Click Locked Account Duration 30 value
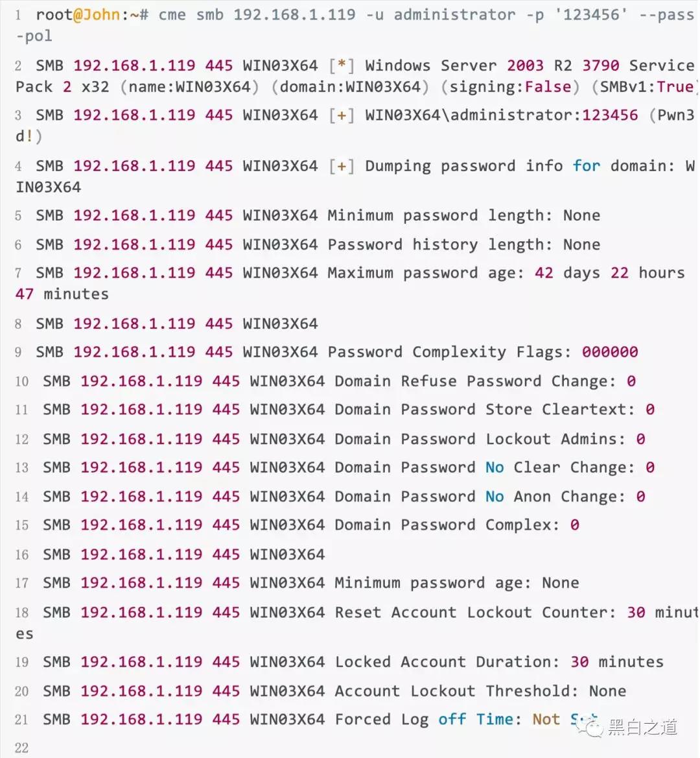The height and width of the screenshot is (758, 700). [579, 662]
